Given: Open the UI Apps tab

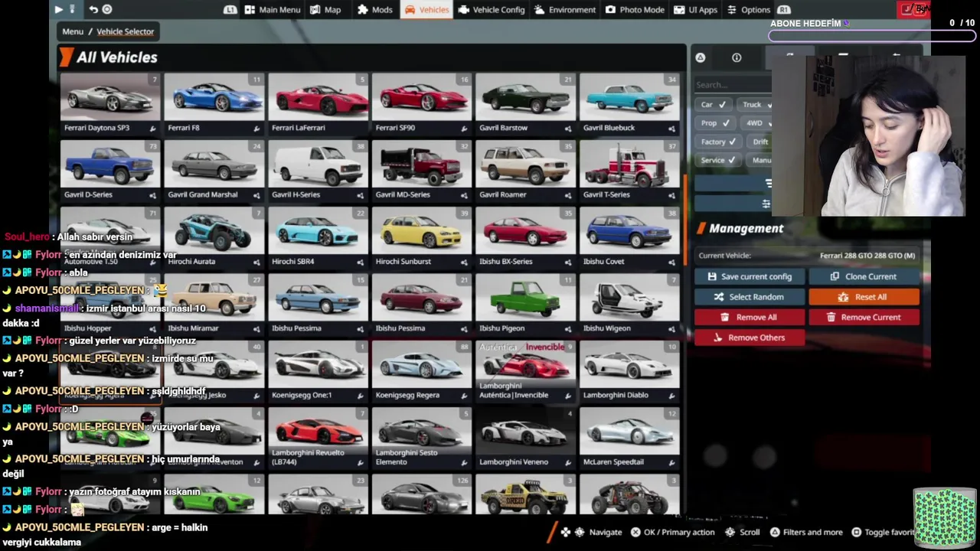Looking at the screenshot, I should coord(696,9).
